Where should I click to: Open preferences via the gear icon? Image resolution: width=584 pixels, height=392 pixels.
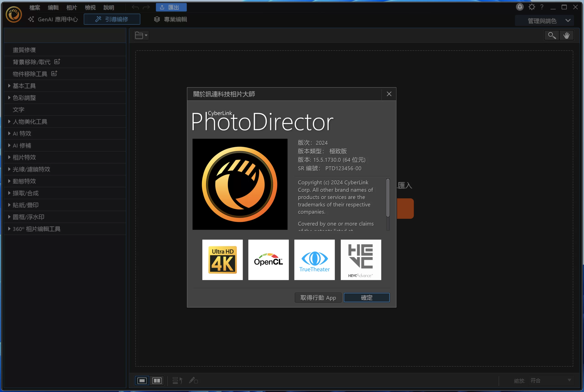(532, 7)
